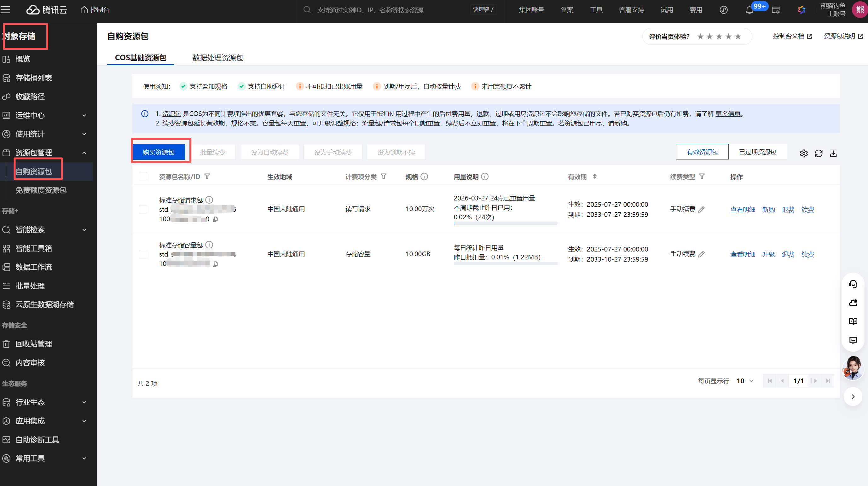Open 资源包说明 link
Viewport: 868px width, 486px height.
point(843,36)
